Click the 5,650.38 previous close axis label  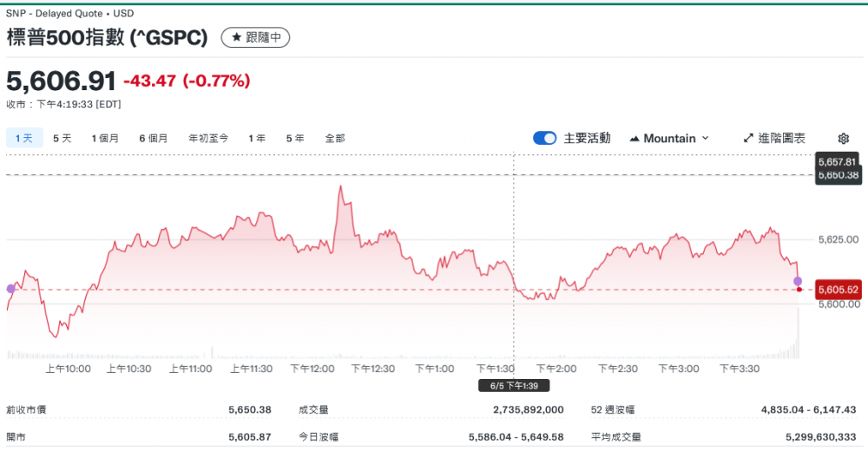point(838,175)
